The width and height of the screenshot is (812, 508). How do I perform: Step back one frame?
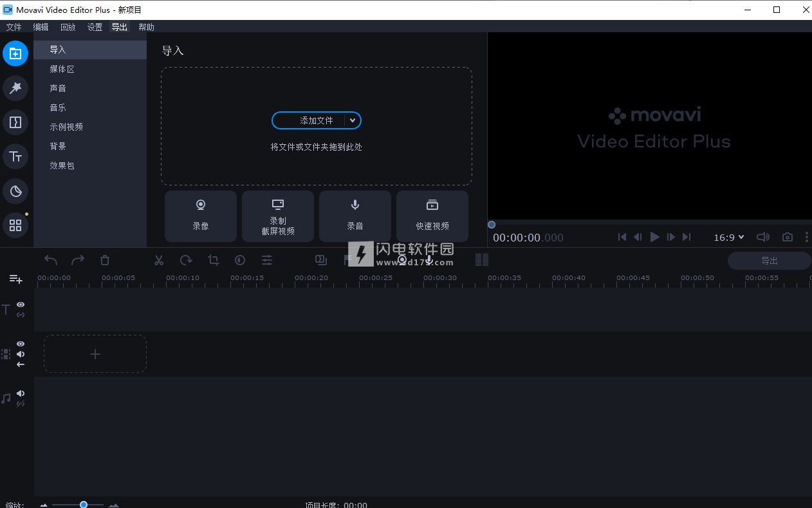(x=638, y=237)
